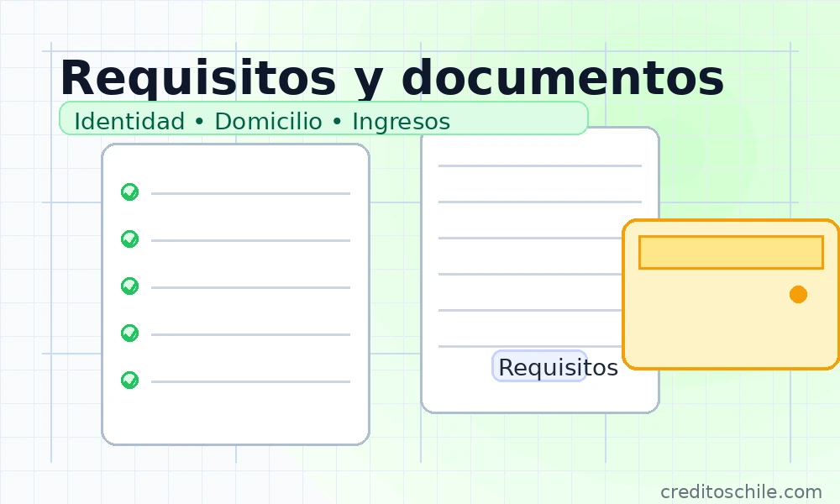Click the bottom green checkmark in the checklist
The width and height of the screenshot is (840, 504).
[x=129, y=381]
